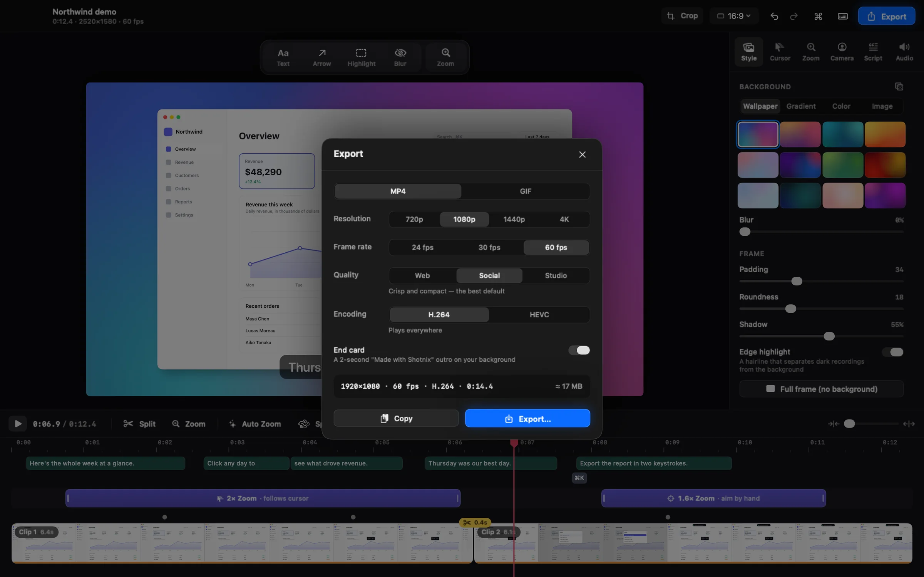Undo the last edit
Screen dimensions: 924x577
(x=774, y=17)
